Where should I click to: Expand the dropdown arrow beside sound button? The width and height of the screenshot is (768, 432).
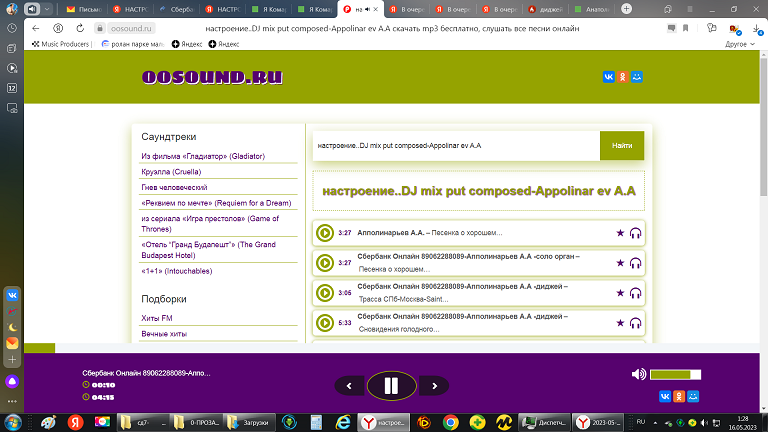click(x=47, y=9)
